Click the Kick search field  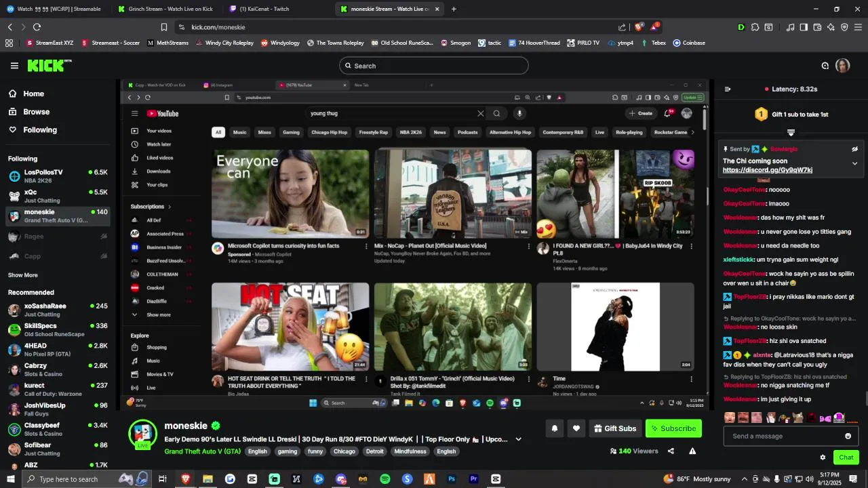click(x=434, y=66)
